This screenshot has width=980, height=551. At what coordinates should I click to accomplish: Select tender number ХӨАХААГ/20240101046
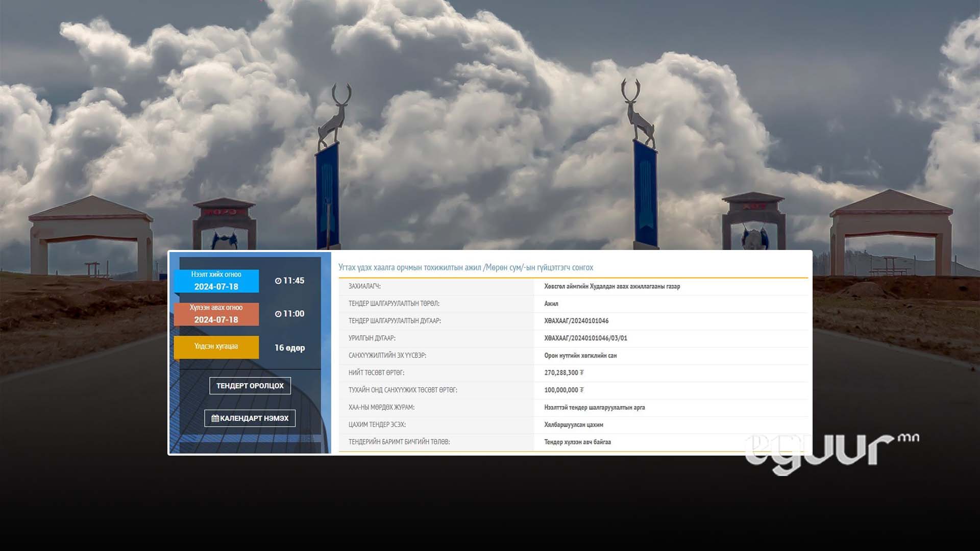[576, 321]
